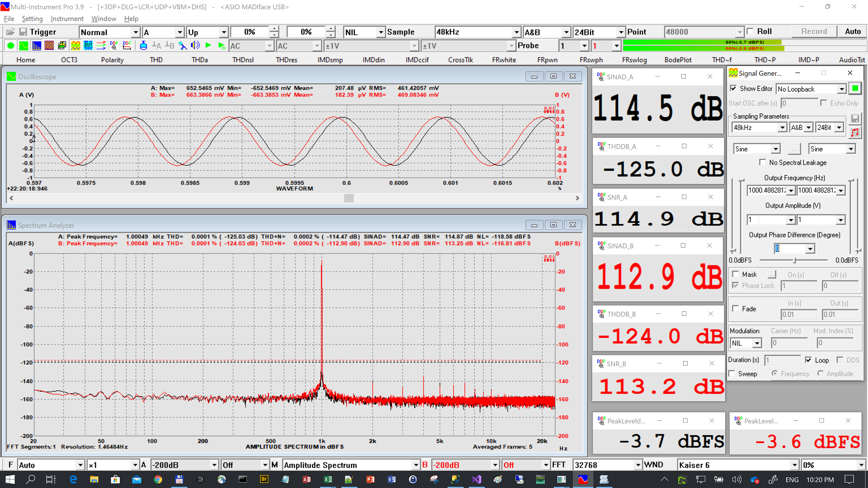Click the DUT Device Test Plan icon
This screenshot has height=488, width=868.
point(88,46)
